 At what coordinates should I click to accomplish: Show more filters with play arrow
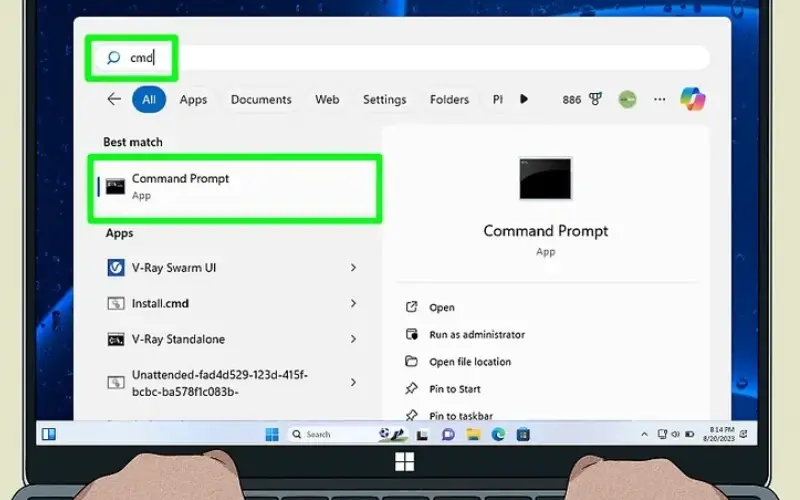tap(523, 99)
